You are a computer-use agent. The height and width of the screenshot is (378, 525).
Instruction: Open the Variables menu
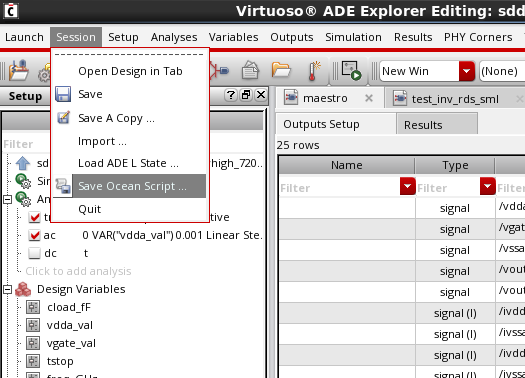pos(233,37)
